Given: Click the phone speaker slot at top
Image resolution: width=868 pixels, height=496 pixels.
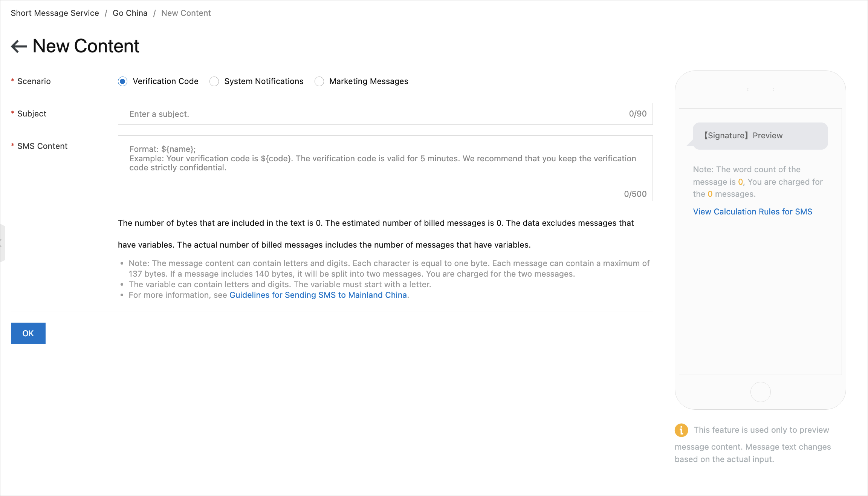Looking at the screenshot, I should tap(760, 89).
